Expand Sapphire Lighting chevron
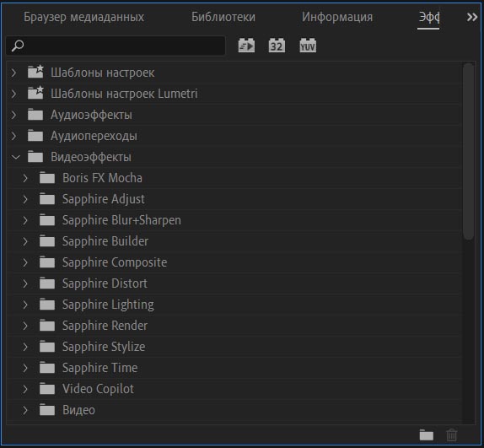Screen dimensions: 484x448 click(25, 305)
